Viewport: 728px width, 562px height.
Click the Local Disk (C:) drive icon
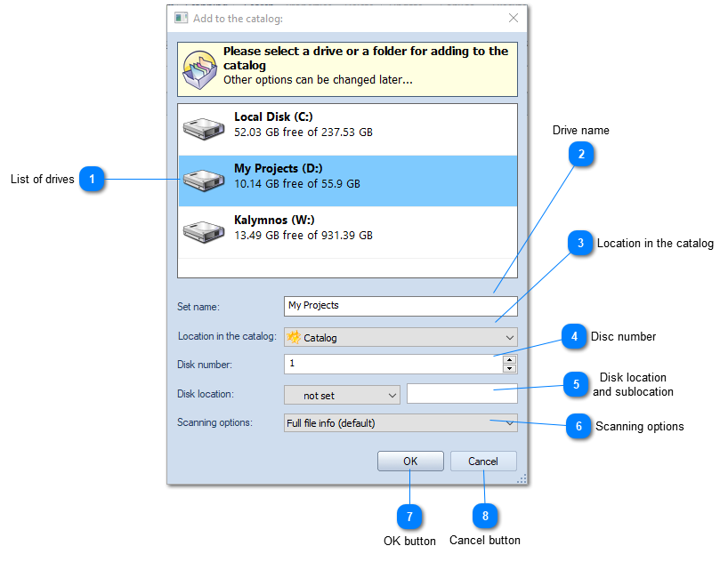(204, 126)
